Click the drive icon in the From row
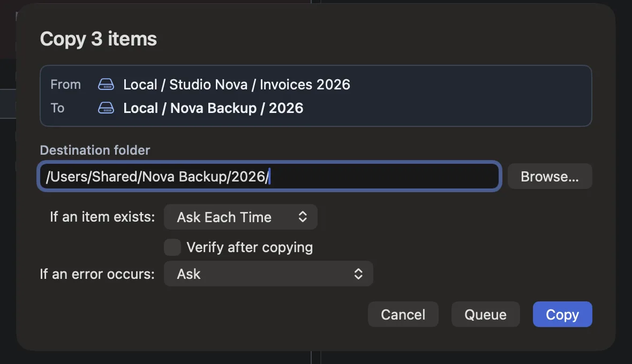The height and width of the screenshot is (364, 632). point(106,85)
